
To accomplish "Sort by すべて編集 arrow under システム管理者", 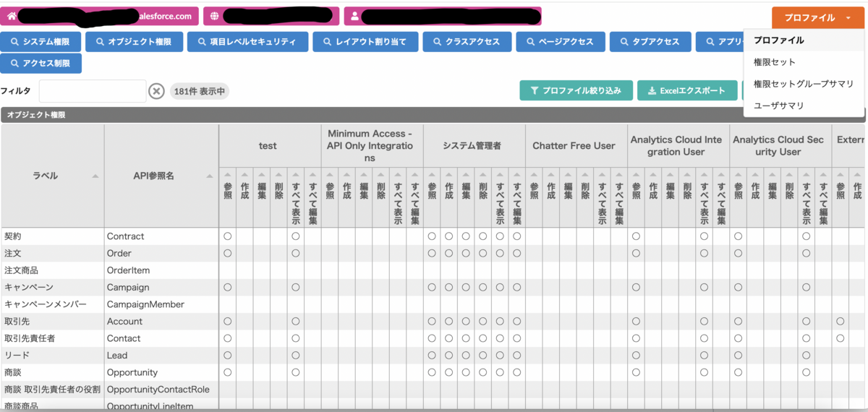I will pyautogui.click(x=516, y=174).
